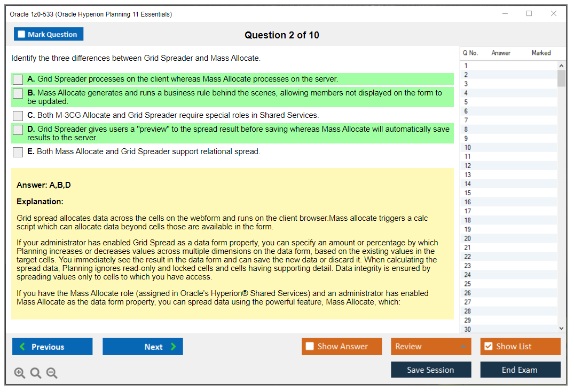Click the reset zoom magnifier icon

(36, 373)
